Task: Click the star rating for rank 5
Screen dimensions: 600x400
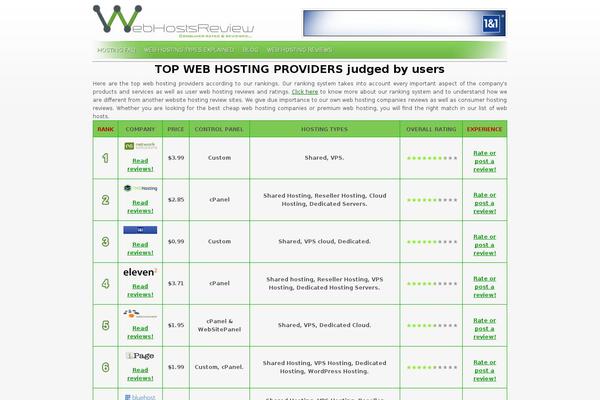Action: tap(432, 325)
